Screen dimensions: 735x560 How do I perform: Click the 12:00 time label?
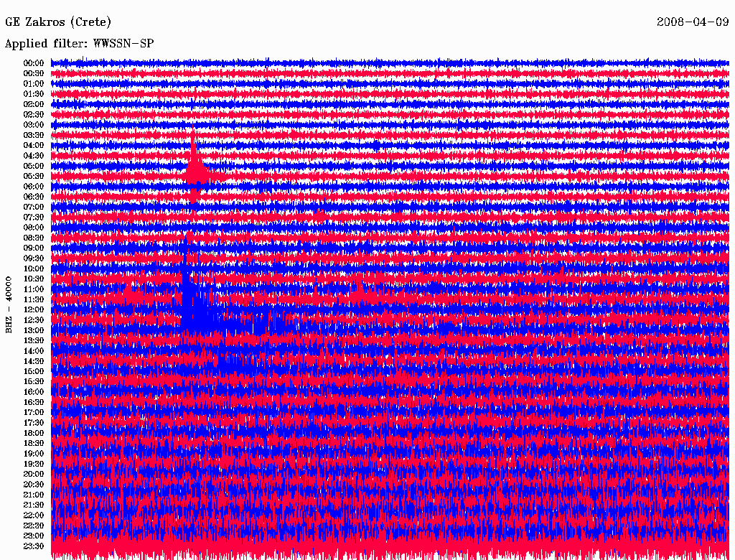click(x=34, y=309)
